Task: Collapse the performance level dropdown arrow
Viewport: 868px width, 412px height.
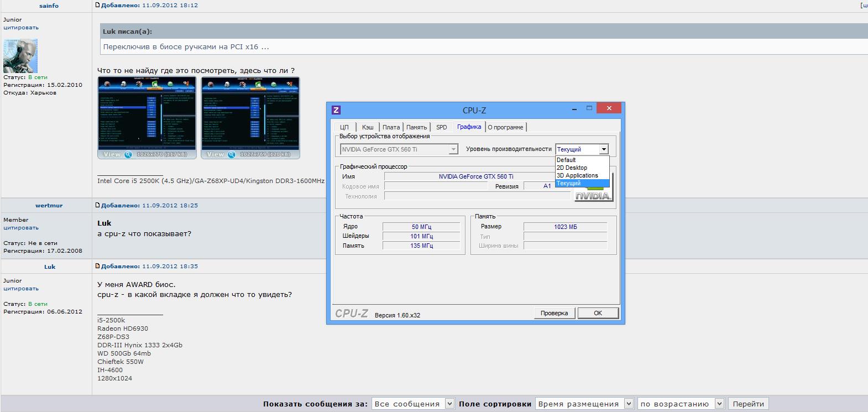Action: [x=604, y=149]
